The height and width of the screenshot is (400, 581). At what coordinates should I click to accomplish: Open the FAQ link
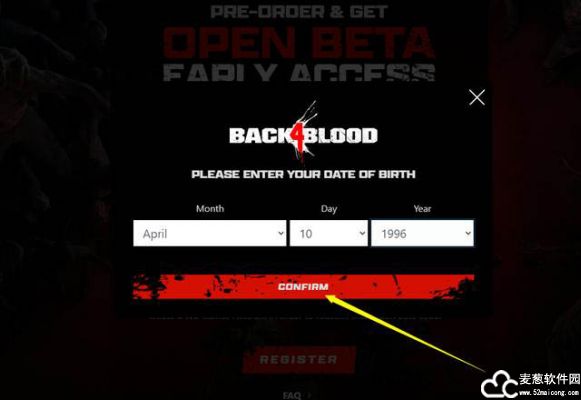[292, 395]
